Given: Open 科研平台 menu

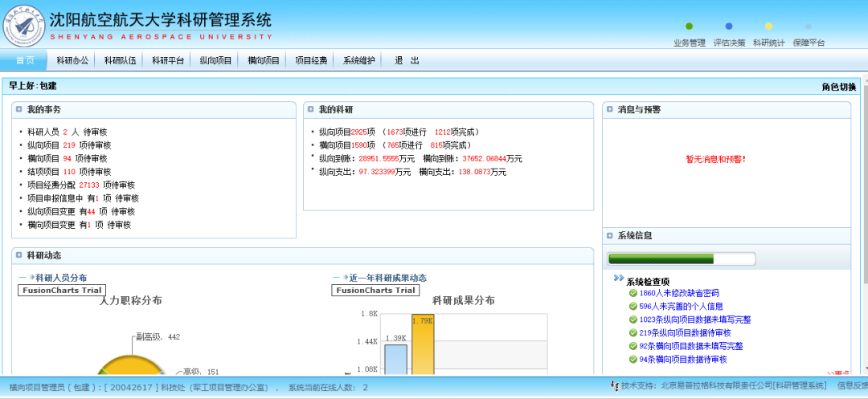Looking at the screenshot, I should coord(168,61).
